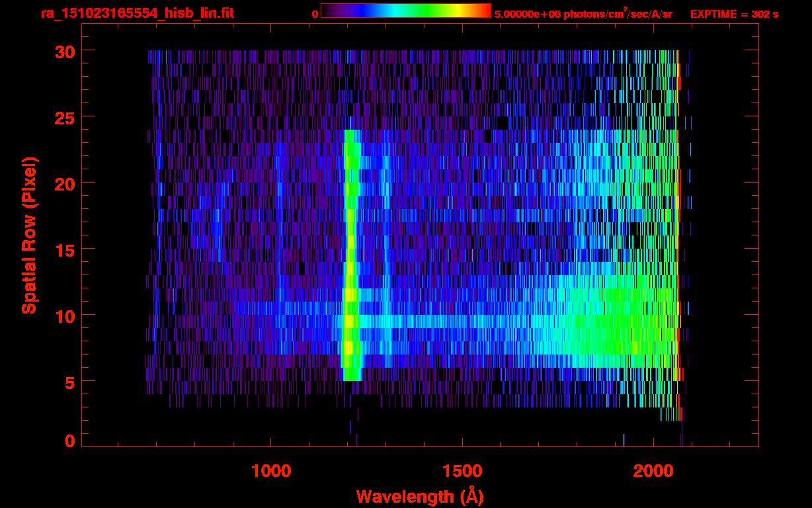Click the bright emission line near 1216 Å
This screenshot has height=508, width=812.
point(351,255)
